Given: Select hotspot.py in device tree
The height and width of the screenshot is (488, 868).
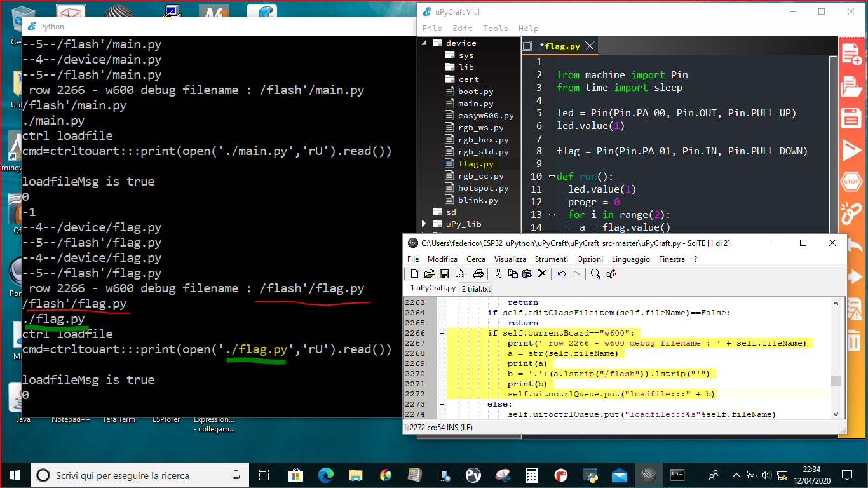Looking at the screenshot, I should tap(483, 188).
